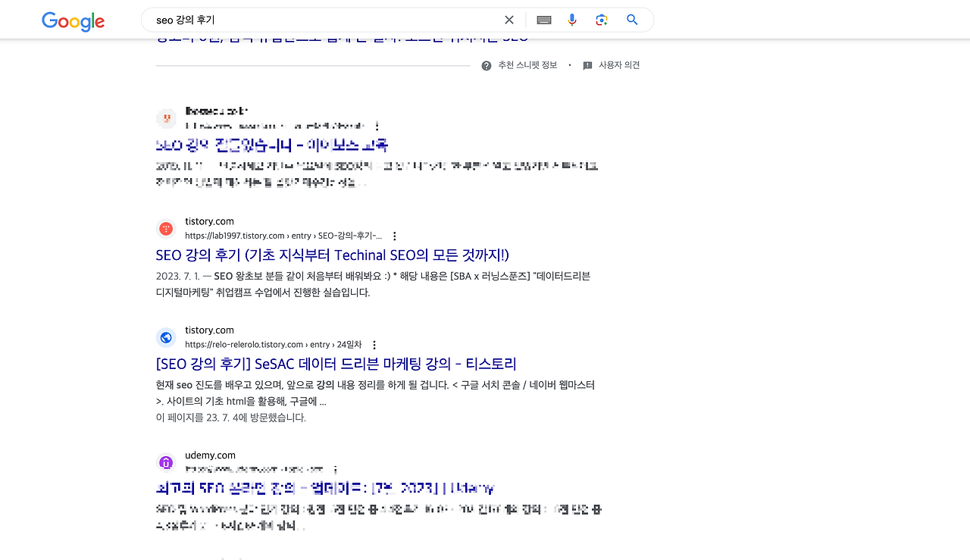
Task: Open Google Lens image search icon
Action: click(601, 20)
